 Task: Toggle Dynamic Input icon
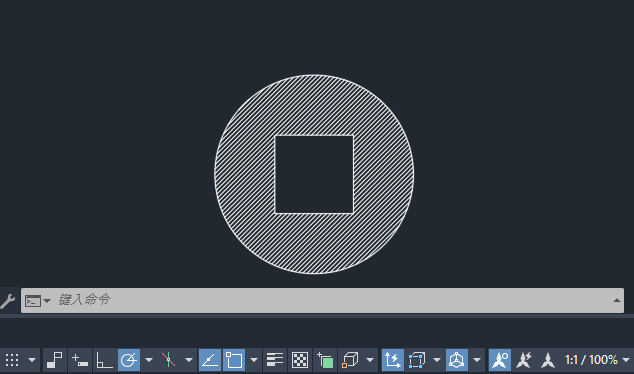80,360
